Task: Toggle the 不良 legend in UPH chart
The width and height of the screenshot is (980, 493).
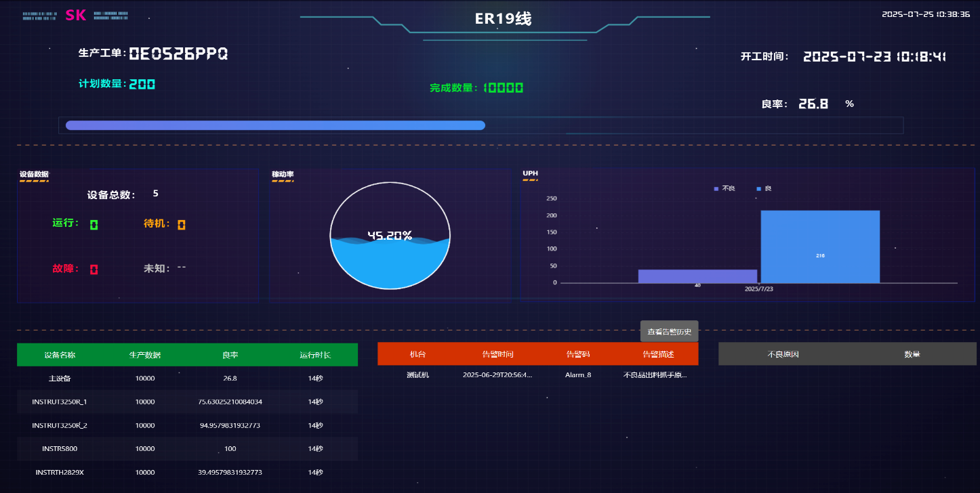Action: [x=724, y=188]
